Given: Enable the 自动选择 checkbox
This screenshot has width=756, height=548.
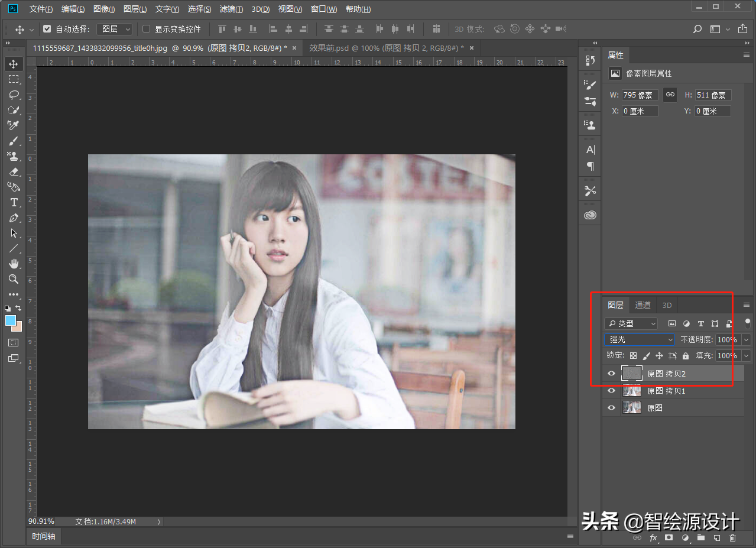Looking at the screenshot, I should click(x=47, y=29).
